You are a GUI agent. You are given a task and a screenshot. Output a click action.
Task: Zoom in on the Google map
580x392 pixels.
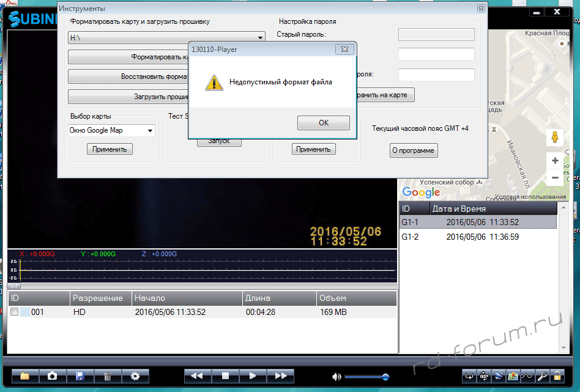coord(555,161)
